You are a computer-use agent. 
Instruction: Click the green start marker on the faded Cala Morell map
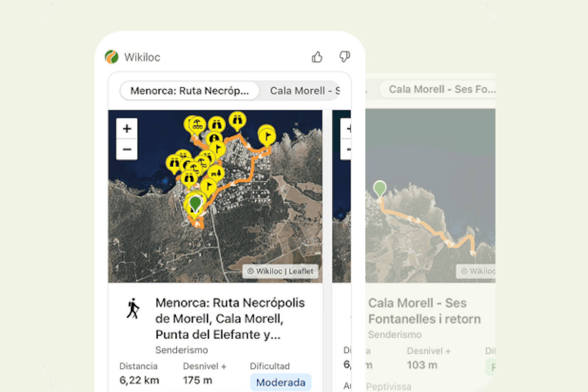(380, 190)
